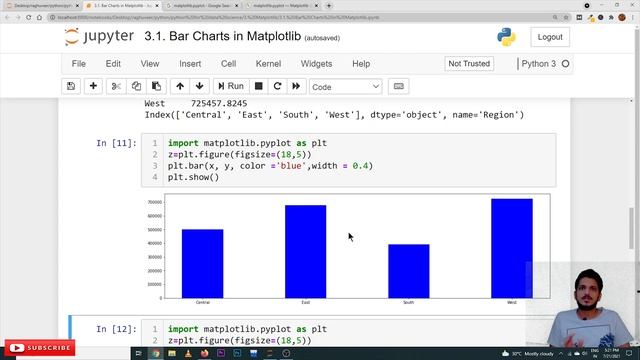
Task: Open command palette keyboard icon
Action: (x=398, y=86)
